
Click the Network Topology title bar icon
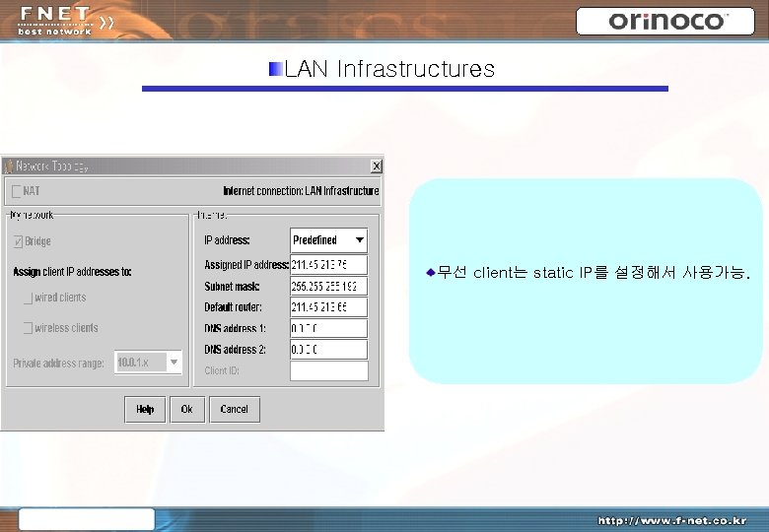click(x=8, y=166)
